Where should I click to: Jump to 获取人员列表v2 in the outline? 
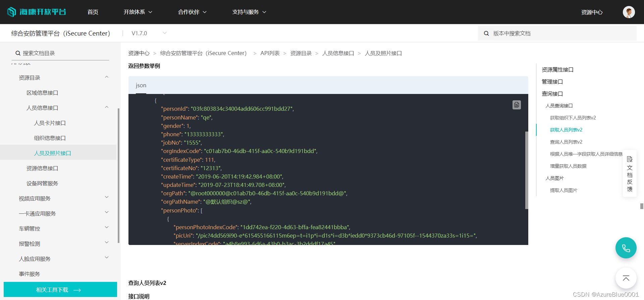566,130
